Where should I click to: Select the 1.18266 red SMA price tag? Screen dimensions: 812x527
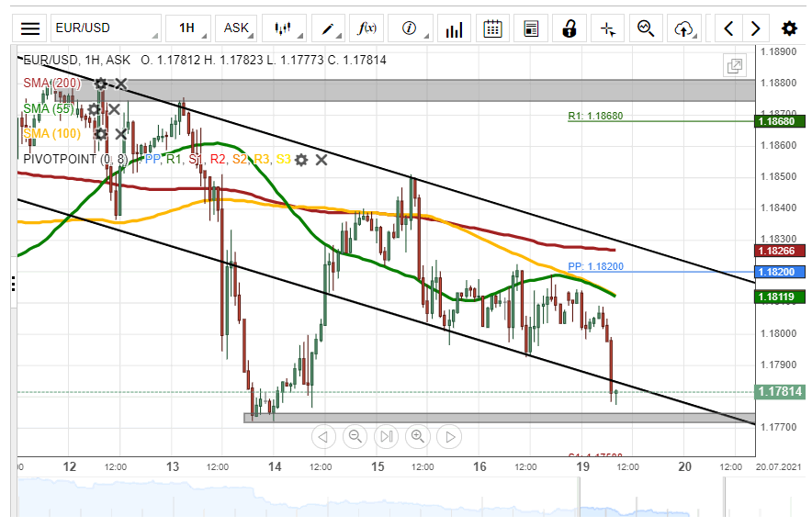point(780,251)
